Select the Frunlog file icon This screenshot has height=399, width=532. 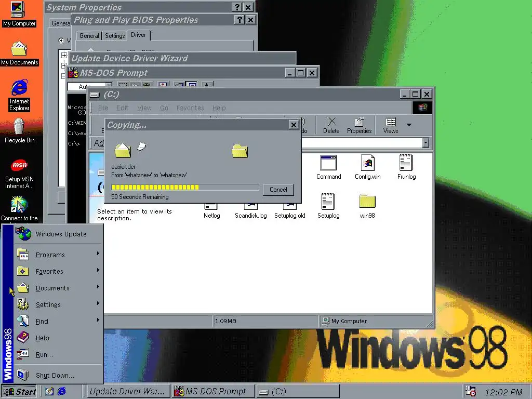pyautogui.click(x=406, y=168)
